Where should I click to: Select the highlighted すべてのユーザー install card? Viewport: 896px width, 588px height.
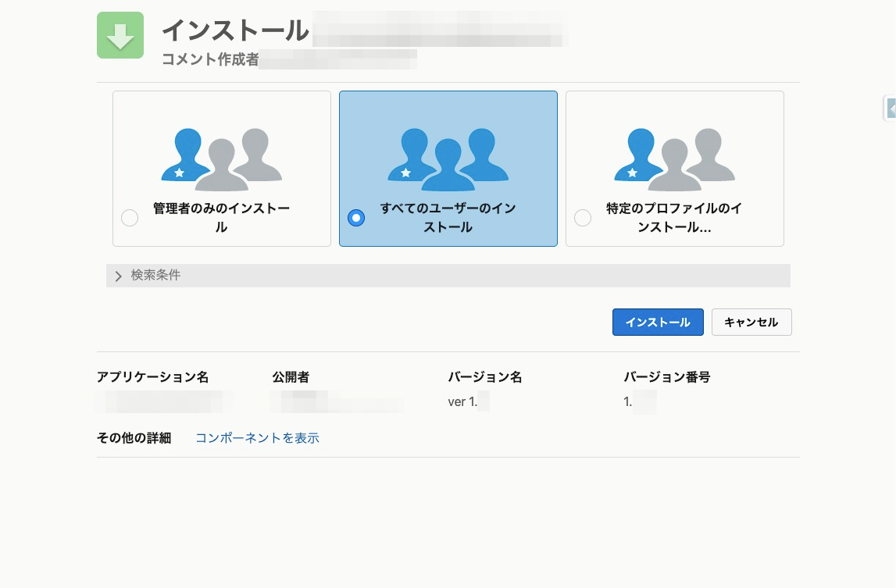[x=448, y=169]
